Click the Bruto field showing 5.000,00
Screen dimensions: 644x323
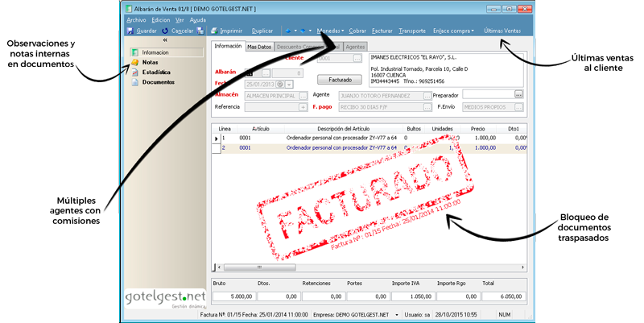click(x=234, y=296)
